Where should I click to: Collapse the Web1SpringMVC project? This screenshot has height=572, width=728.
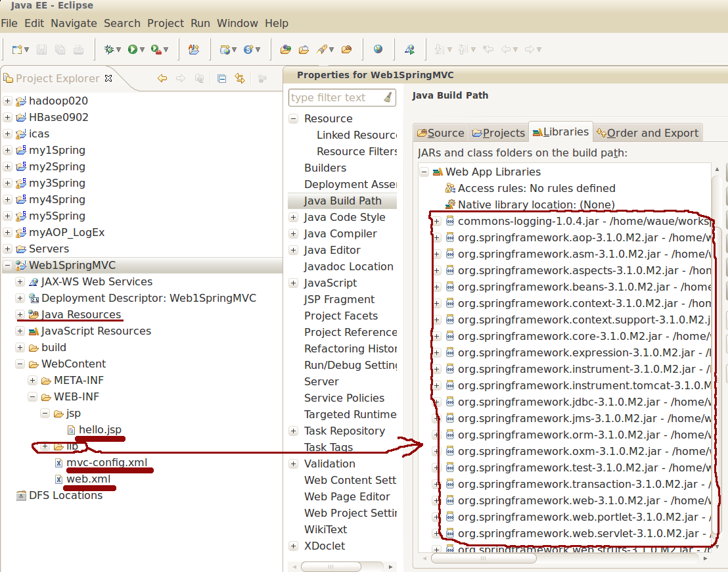(7, 266)
